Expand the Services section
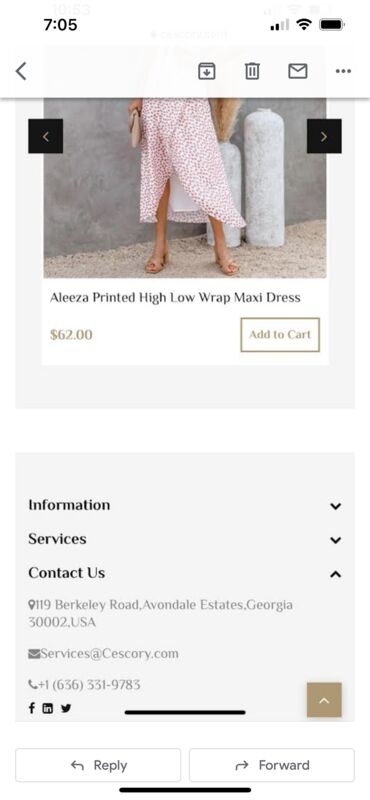The width and height of the screenshot is (370, 800). pos(185,539)
